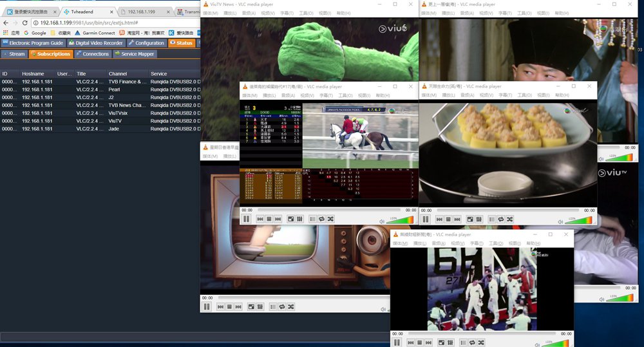Pause playback in the horse racing VLC window
The height and width of the screenshot is (347, 644).
pos(247,219)
